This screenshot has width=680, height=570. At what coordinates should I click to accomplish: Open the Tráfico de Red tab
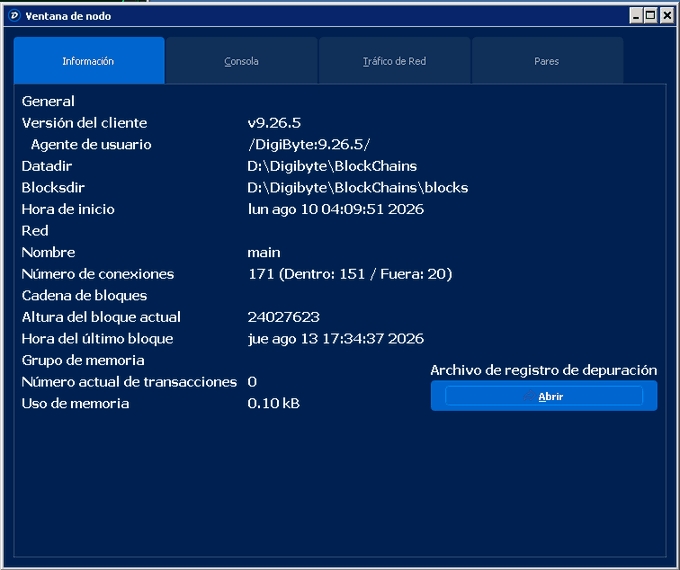coord(394,61)
